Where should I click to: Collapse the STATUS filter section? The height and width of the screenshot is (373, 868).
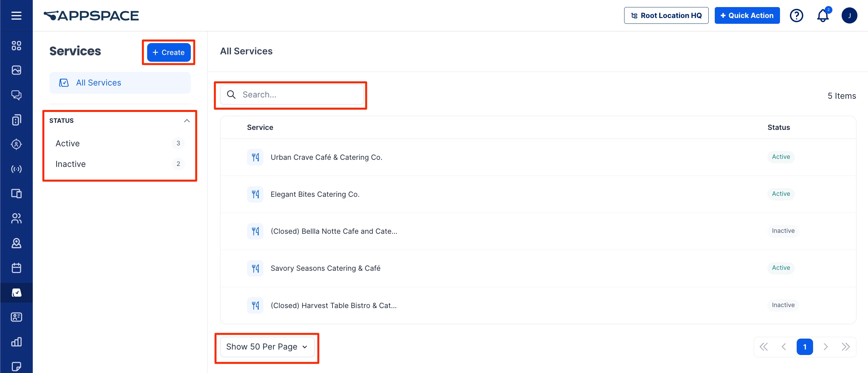[x=187, y=121]
